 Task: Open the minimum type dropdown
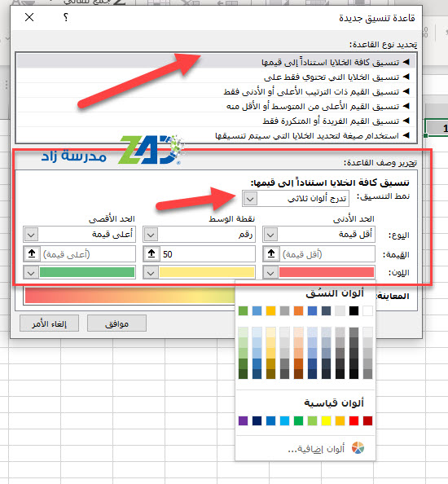tap(270, 235)
